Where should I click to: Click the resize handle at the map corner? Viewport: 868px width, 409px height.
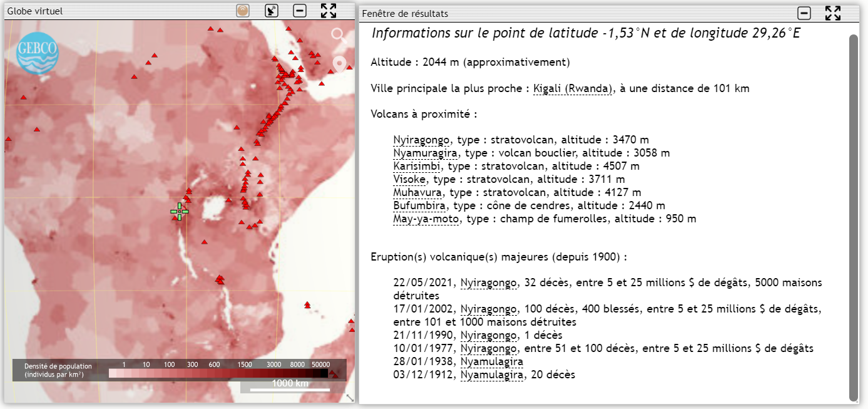(x=350, y=398)
